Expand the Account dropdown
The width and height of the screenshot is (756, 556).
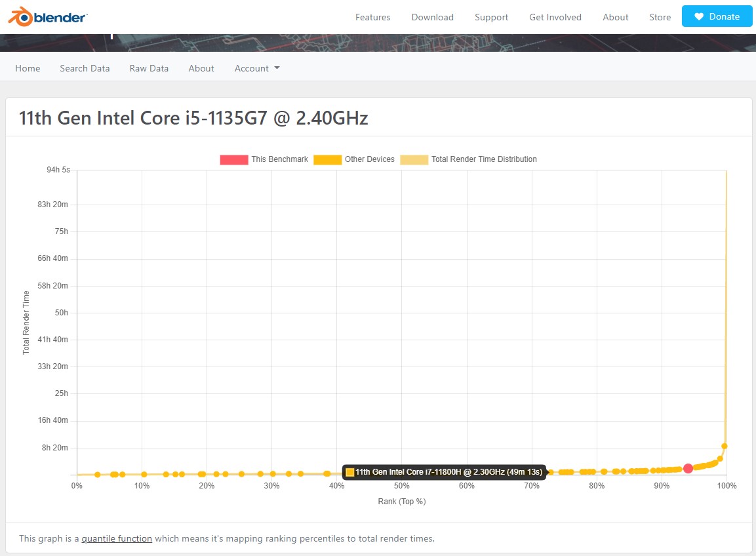pos(257,68)
